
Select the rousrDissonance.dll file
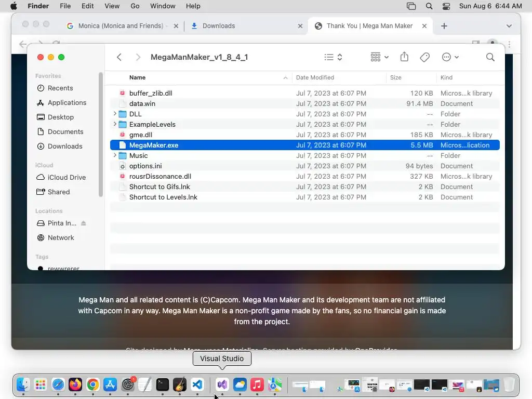click(x=304, y=176)
